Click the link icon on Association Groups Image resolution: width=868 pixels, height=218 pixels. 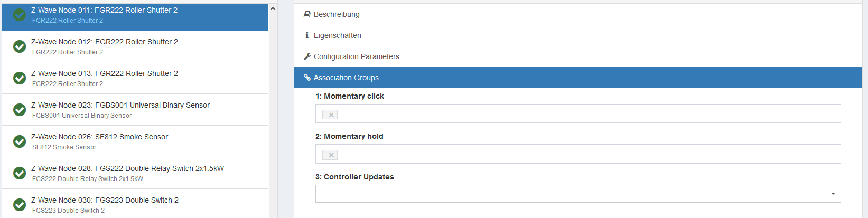tap(307, 78)
